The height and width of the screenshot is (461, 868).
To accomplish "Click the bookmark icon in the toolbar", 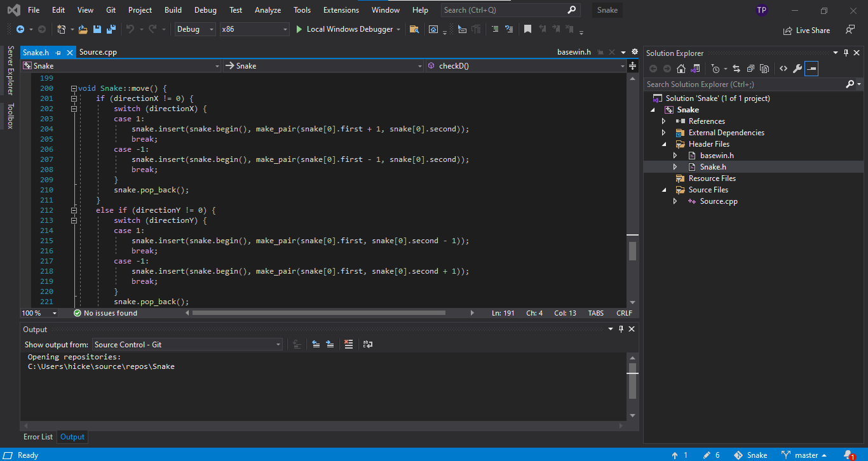I will 527,29.
